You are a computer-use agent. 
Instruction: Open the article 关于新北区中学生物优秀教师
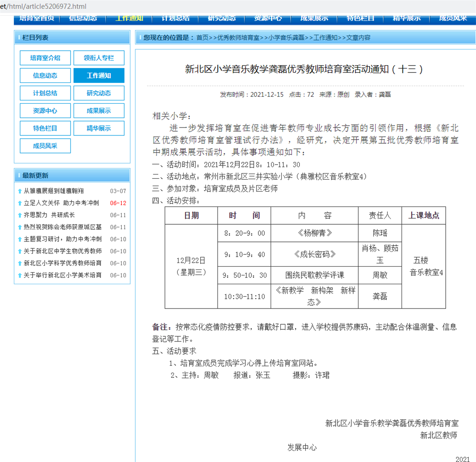click(x=63, y=251)
